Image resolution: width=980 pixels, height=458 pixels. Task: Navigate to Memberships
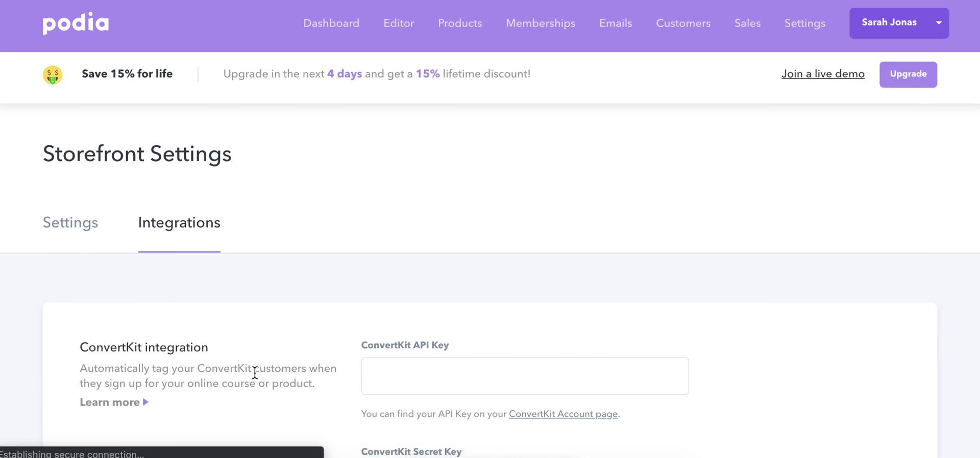541,23
